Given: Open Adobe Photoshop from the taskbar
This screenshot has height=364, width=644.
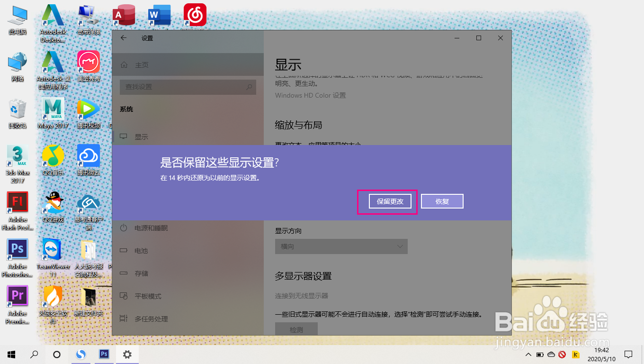Looking at the screenshot, I should pyautogui.click(x=104, y=354).
